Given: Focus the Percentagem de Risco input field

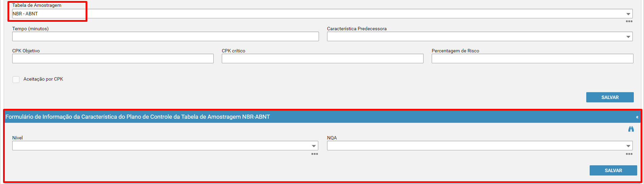Looking at the screenshot, I should (532, 58).
